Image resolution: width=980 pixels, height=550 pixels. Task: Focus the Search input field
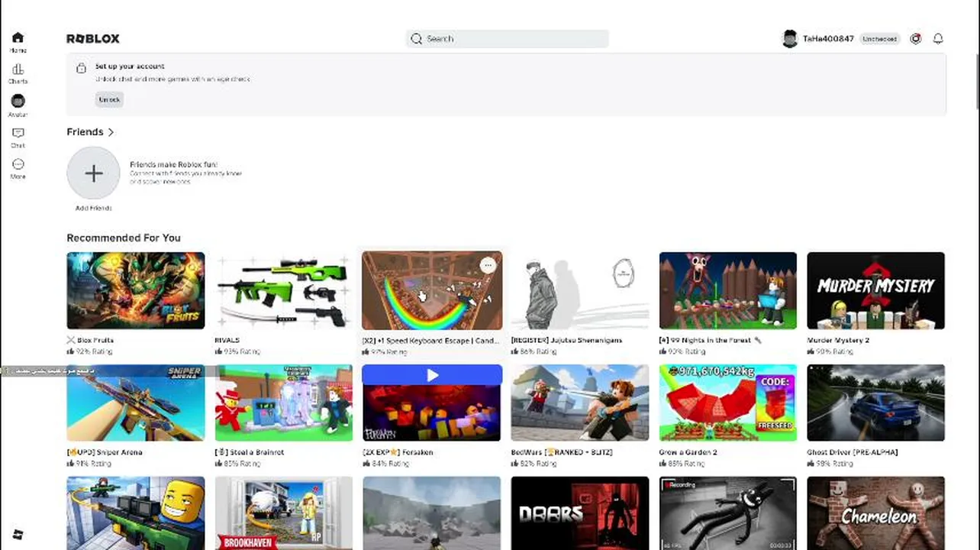pos(507,39)
